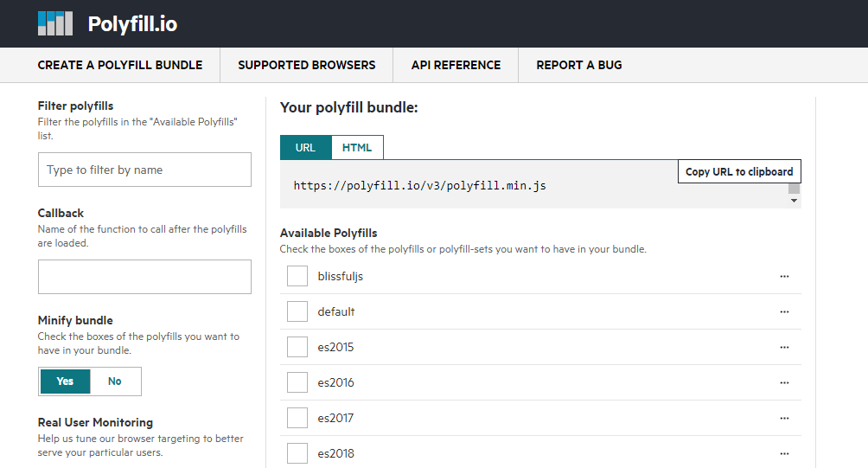
Task: Click the es2016 label
Action: pyautogui.click(x=335, y=382)
